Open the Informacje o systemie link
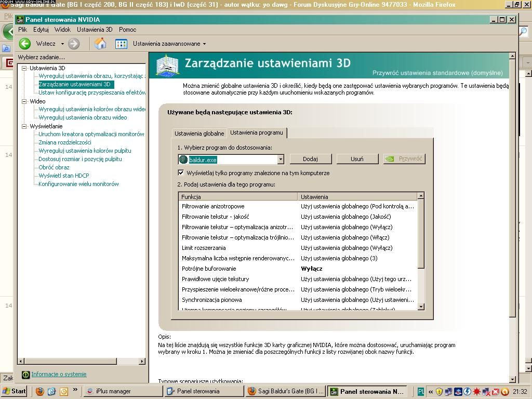Screen dimensions: 532x399 tap(59, 374)
